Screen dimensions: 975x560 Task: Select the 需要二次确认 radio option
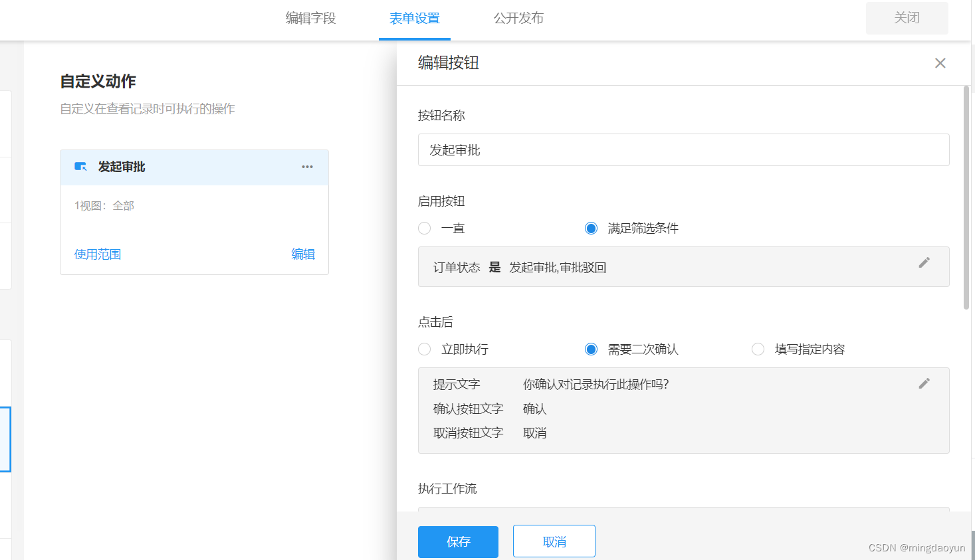coord(591,349)
